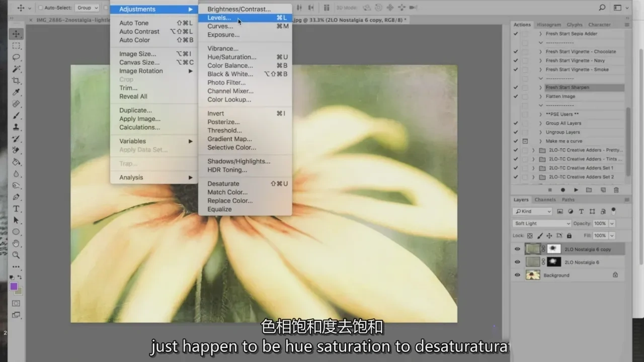Image resolution: width=644 pixels, height=362 pixels.
Task: Click the lock all icon in Layers panel
Action: (569, 235)
